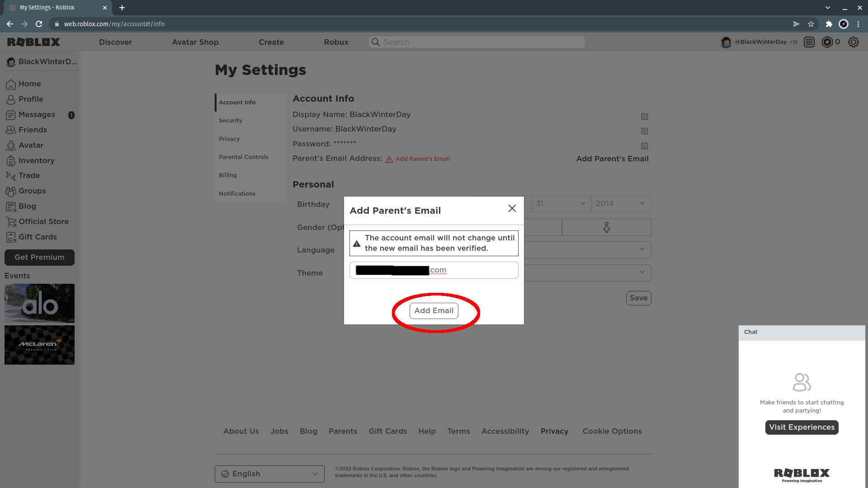Image resolution: width=868 pixels, height=488 pixels.
Task: Open the Gift Cards sidebar icon
Action: tap(11, 237)
